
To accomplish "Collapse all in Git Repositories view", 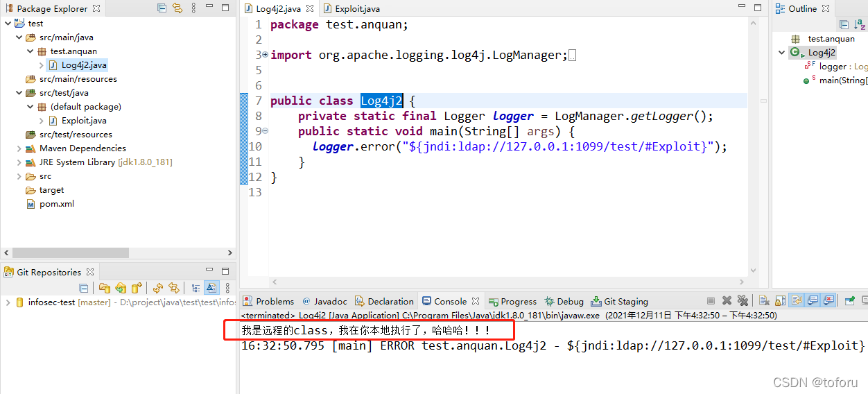I will (x=84, y=288).
